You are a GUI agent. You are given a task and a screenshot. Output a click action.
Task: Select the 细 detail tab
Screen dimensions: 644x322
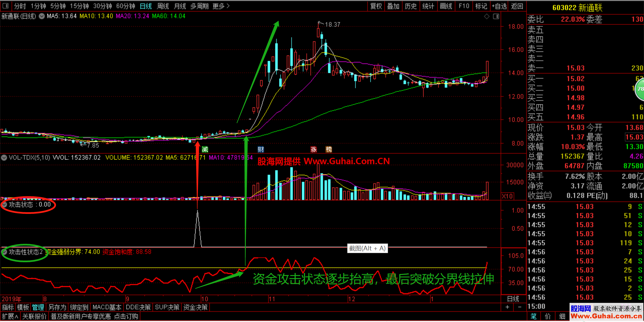point(562,316)
